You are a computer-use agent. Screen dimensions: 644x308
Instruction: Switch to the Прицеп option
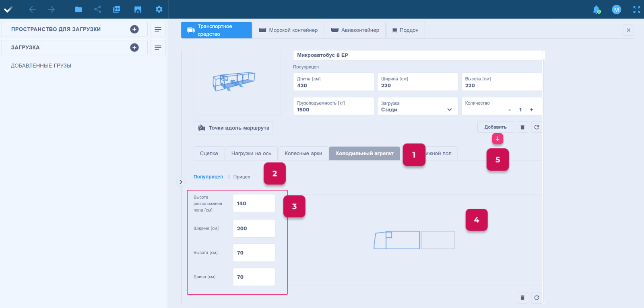(242, 177)
